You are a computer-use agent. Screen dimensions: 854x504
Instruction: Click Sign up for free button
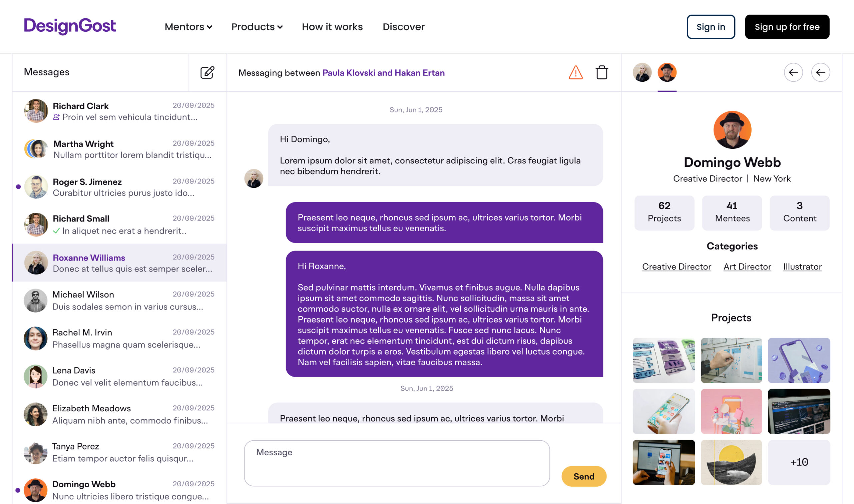coord(787,27)
